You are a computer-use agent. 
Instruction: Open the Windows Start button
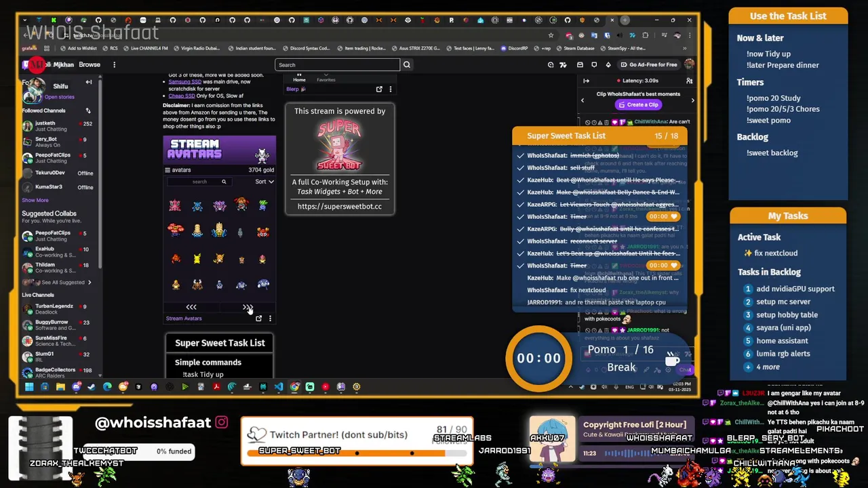coord(29,387)
